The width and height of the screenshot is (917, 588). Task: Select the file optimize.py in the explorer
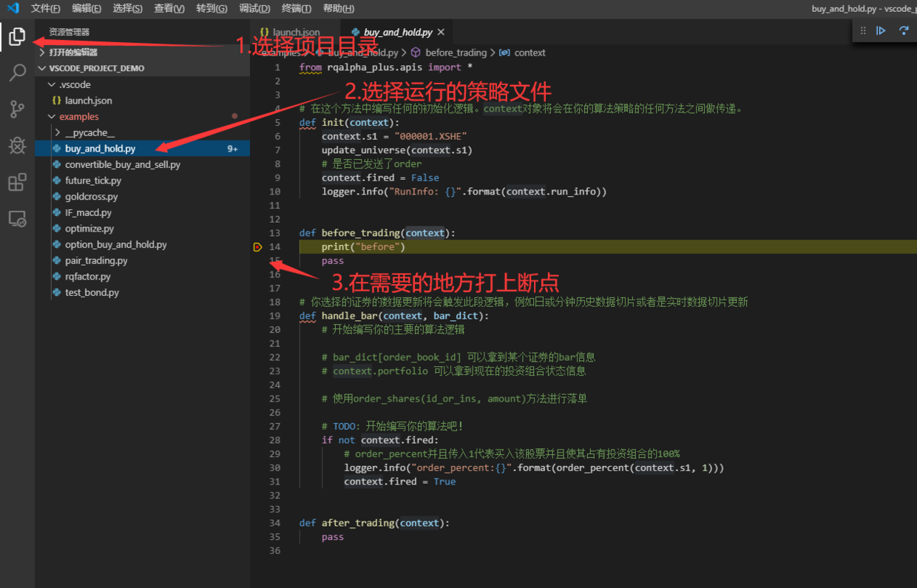[89, 229]
